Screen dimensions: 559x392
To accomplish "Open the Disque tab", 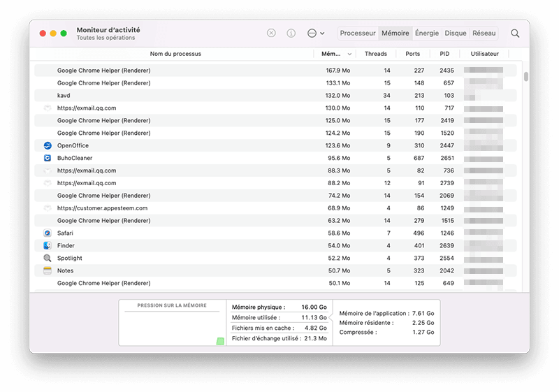I will (x=456, y=34).
